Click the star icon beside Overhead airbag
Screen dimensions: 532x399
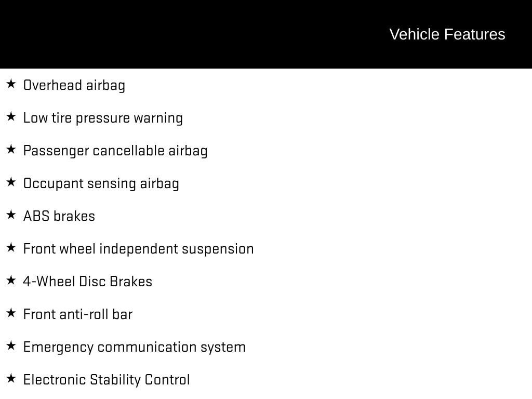(11, 84)
